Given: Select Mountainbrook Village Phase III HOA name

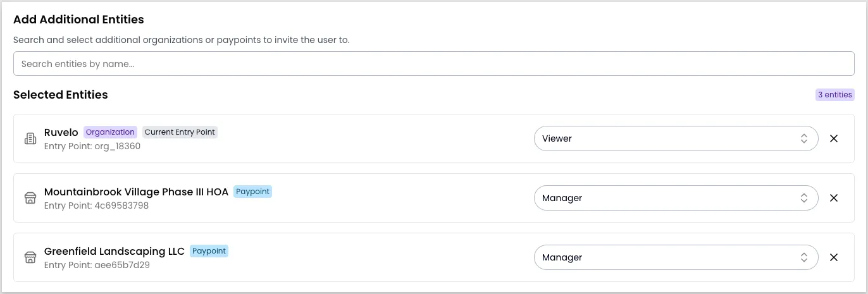Looking at the screenshot, I should tap(136, 192).
